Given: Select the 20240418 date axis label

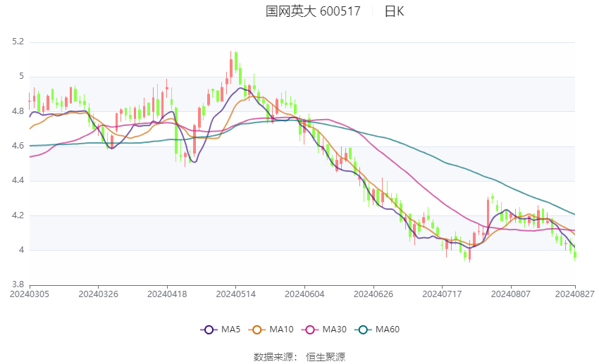Looking at the screenshot, I should [x=167, y=294].
